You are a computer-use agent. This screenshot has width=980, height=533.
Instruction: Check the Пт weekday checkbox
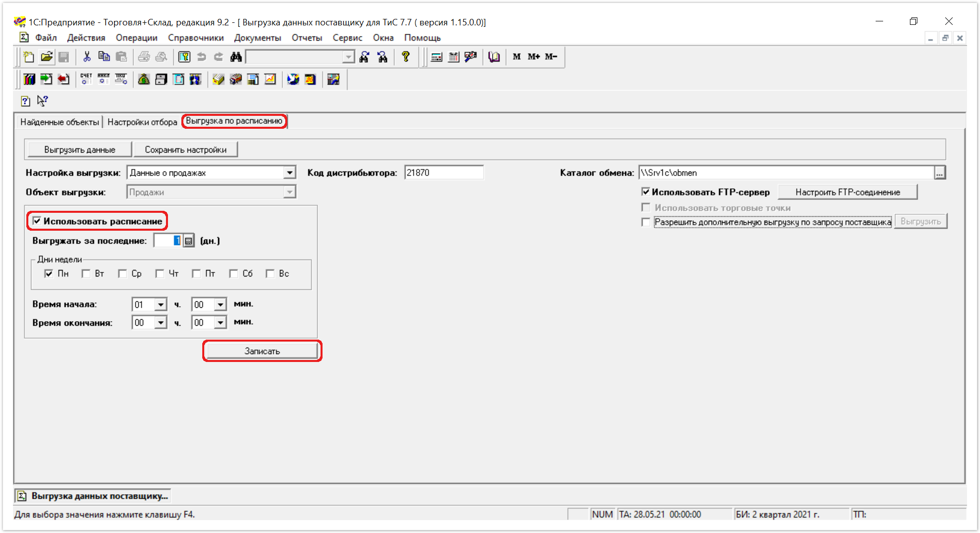[196, 273]
